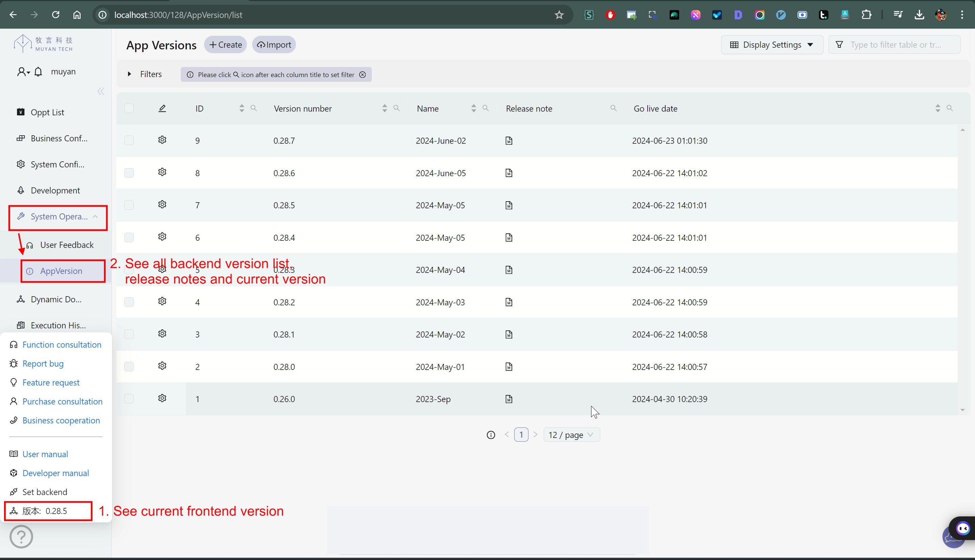Viewport: 975px width, 560px height.
Task: Click sort arrows on ID column
Action: (242, 108)
